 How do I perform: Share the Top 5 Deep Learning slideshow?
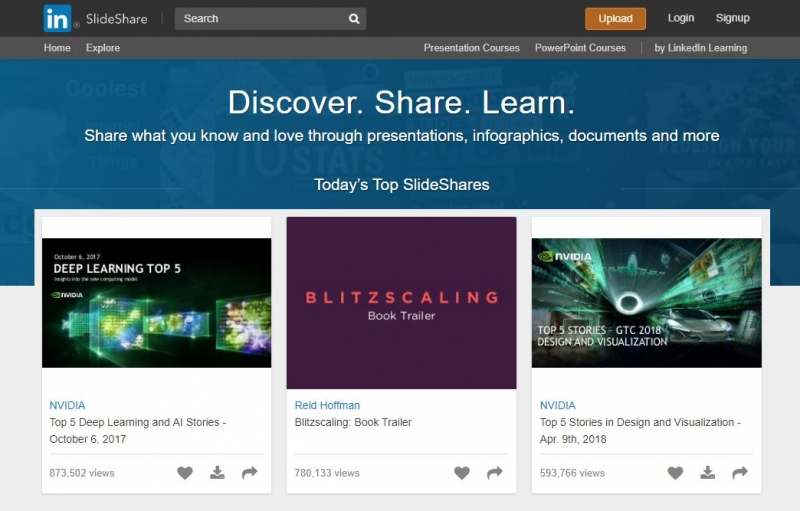coord(249,473)
